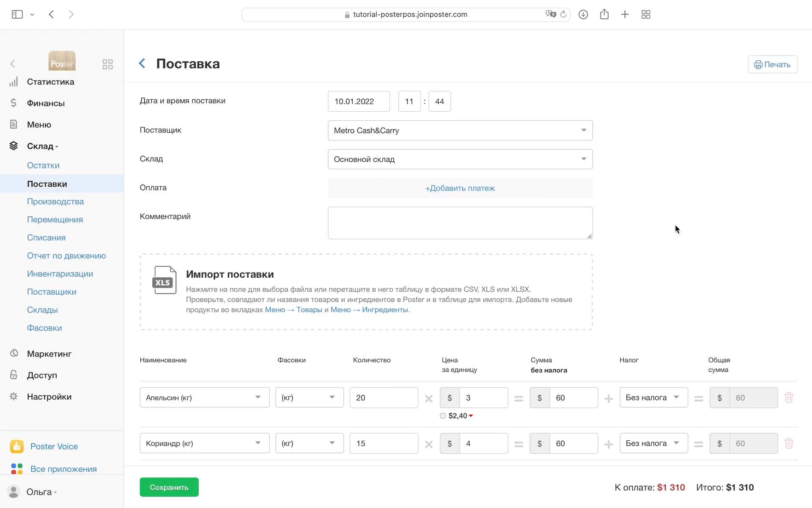Image resolution: width=812 pixels, height=508 pixels.
Task: Open the apps grid icon in sidebar
Action: pos(107,64)
